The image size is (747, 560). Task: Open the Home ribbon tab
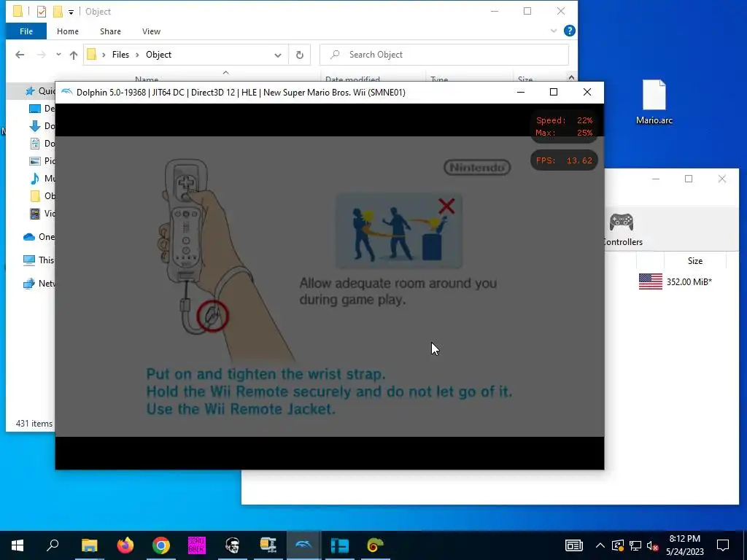click(68, 31)
